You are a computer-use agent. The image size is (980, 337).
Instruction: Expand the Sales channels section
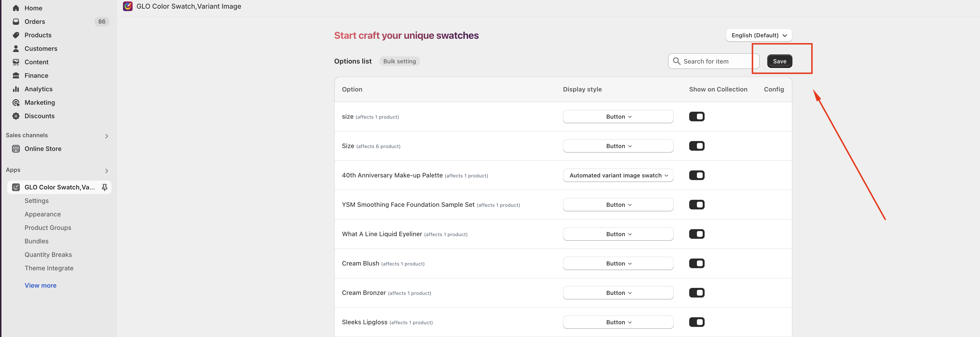pyautogui.click(x=107, y=136)
